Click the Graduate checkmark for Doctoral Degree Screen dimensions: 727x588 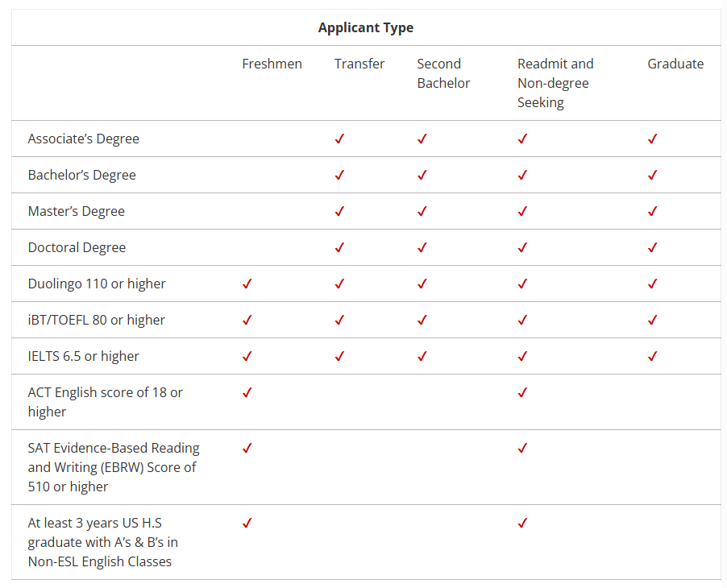652,247
